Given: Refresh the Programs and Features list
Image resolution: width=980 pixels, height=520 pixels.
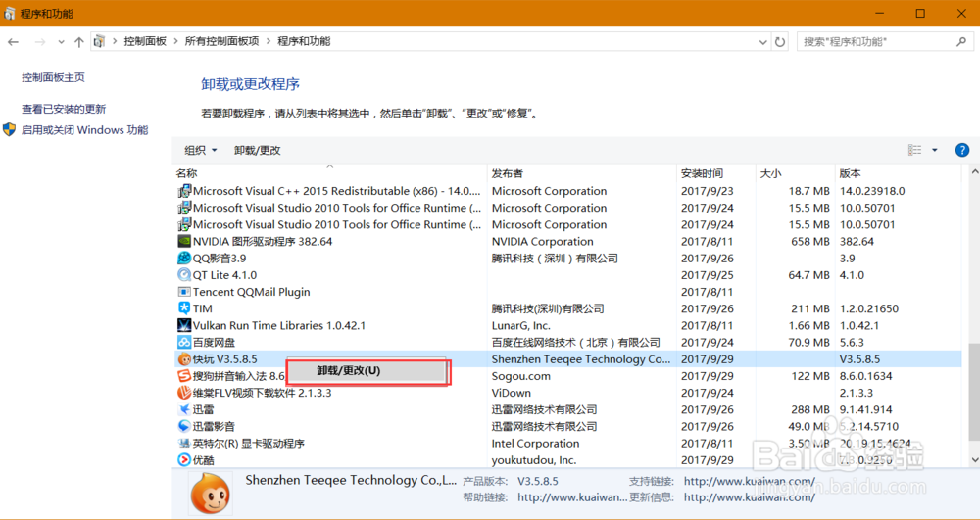Looking at the screenshot, I should [x=780, y=42].
